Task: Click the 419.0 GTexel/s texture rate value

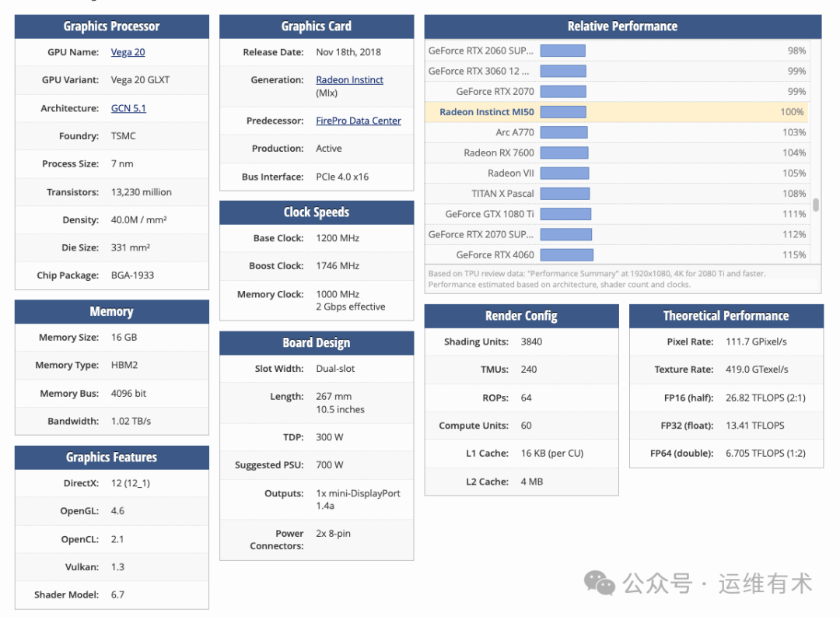Action: pyautogui.click(x=757, y=370)
